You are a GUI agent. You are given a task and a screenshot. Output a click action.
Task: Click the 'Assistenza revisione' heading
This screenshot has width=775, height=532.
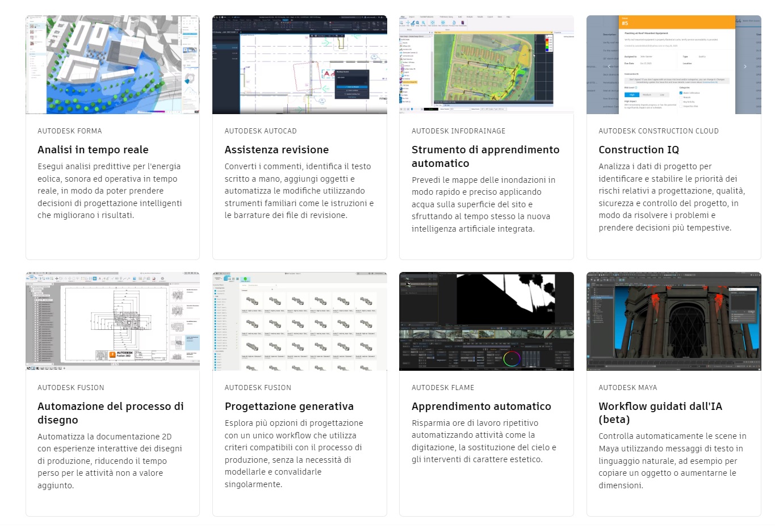[277, 150]
